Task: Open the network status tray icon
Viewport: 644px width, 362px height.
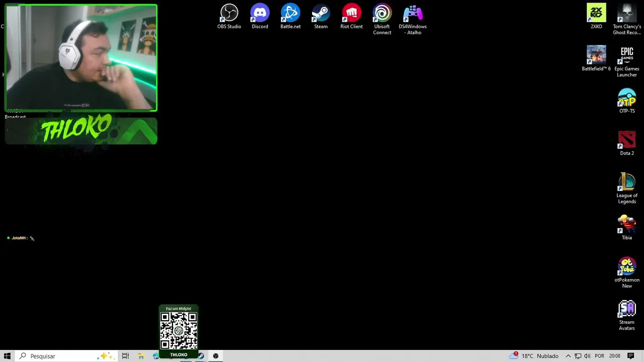Action: click(578, 356)
